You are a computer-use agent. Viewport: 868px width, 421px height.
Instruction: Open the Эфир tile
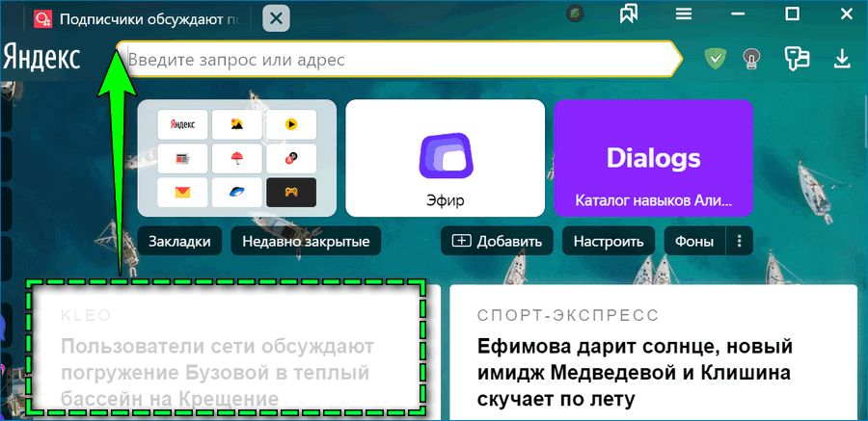click(x=445, y=158)
